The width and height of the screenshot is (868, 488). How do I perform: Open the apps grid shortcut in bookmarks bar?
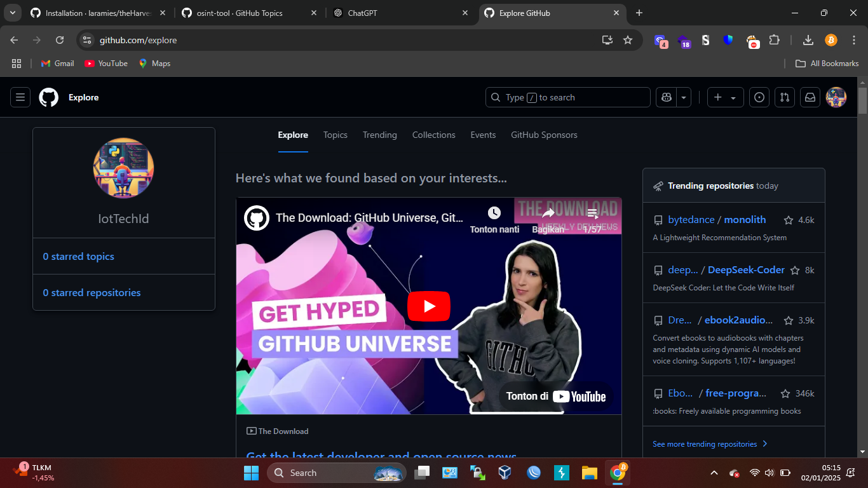17,64
